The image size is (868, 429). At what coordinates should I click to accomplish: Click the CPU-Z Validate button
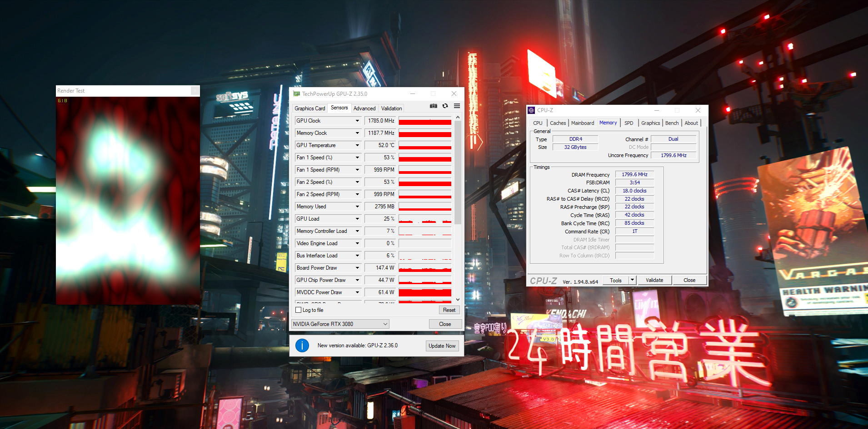[654, 280]
